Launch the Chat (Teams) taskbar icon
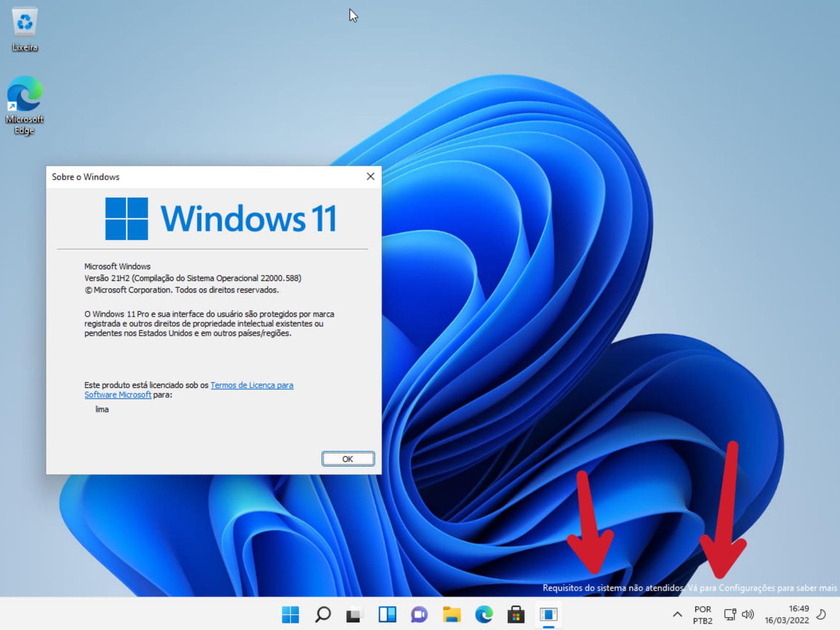 419,614
